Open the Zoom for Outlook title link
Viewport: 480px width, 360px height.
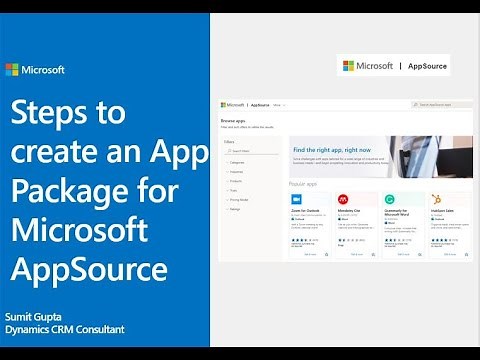305,211
